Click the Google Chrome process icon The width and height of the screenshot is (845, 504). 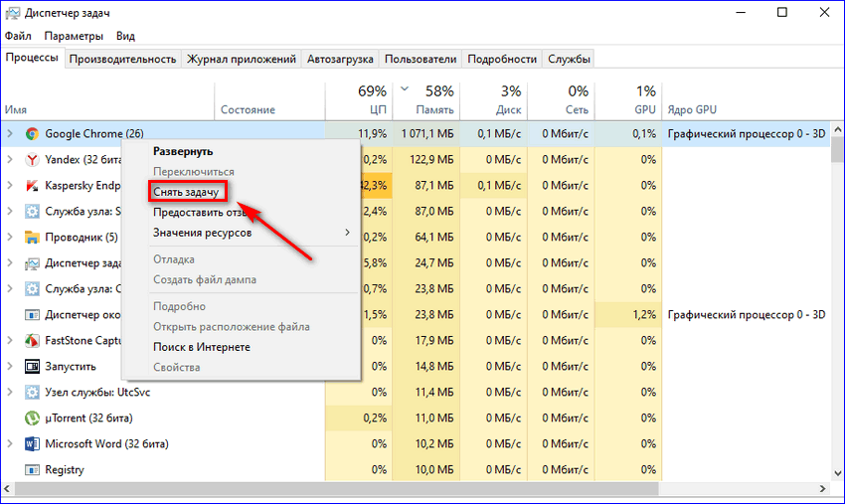[x=32, y=133]
